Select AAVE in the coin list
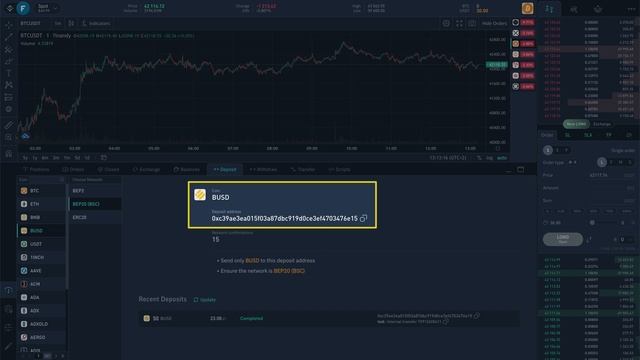640x360 pixels. [41, 271]
